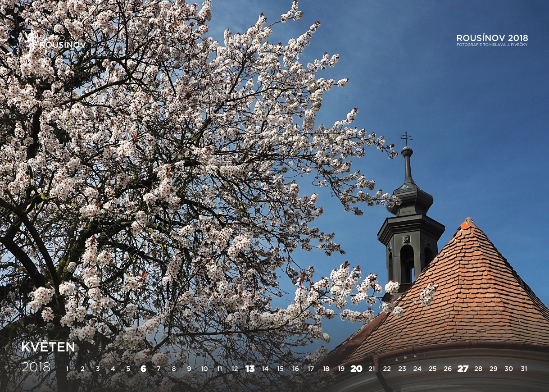Click the Fotografie Tomislava J. Pivečky credit
549x392 pixels.
(492, 45)
